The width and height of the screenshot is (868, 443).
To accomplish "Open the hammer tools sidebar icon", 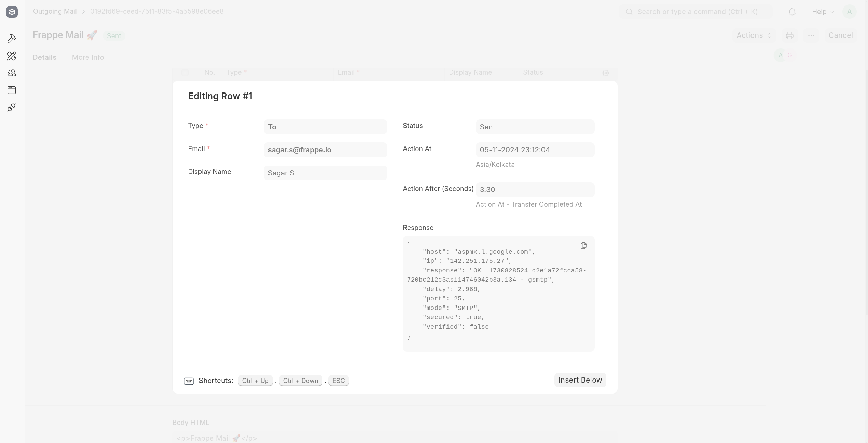I will pos(12,39).
